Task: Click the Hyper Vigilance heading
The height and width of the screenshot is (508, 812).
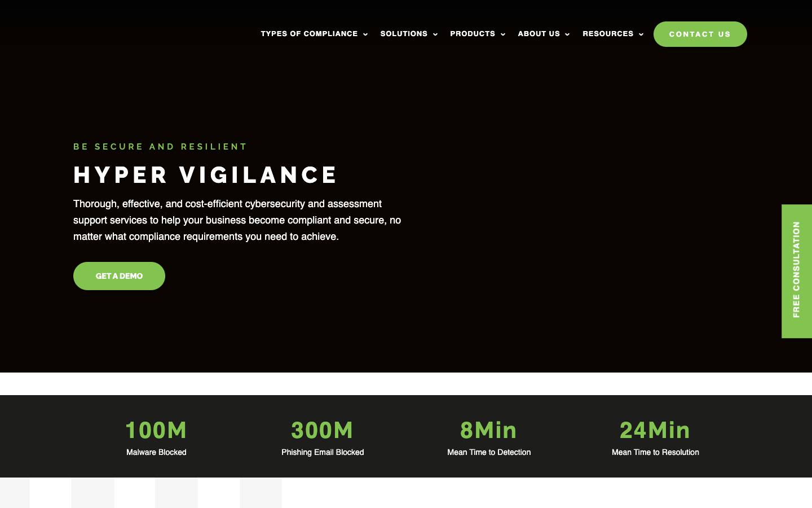Action: point(205,175)
